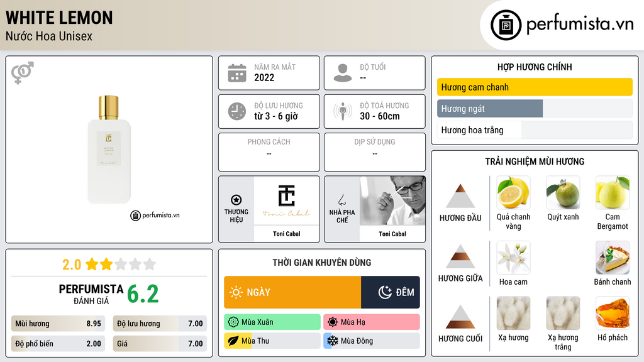The image size is (644, 362).
Task: Open the Xạ hương trắng note image
Action: pos(563,313)
